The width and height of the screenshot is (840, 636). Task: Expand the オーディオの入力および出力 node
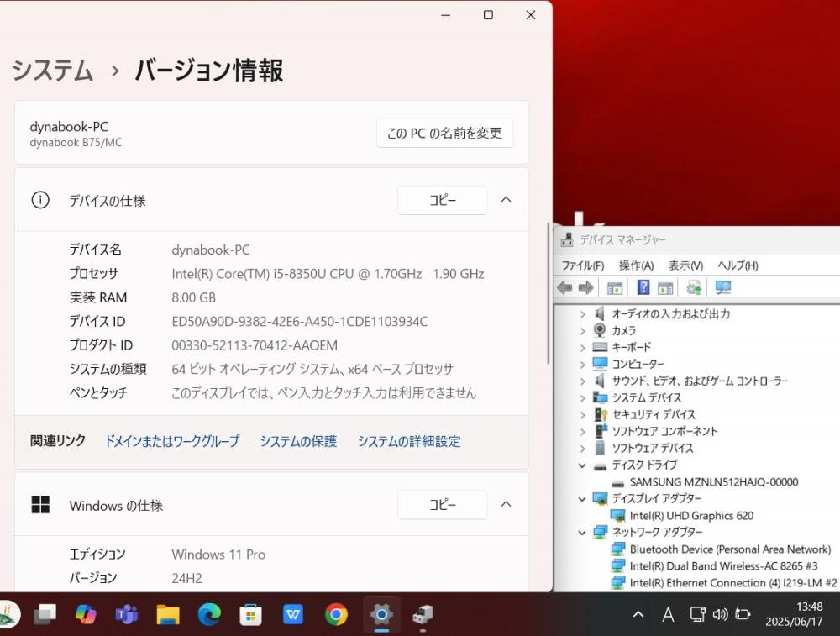click(582, 314)
